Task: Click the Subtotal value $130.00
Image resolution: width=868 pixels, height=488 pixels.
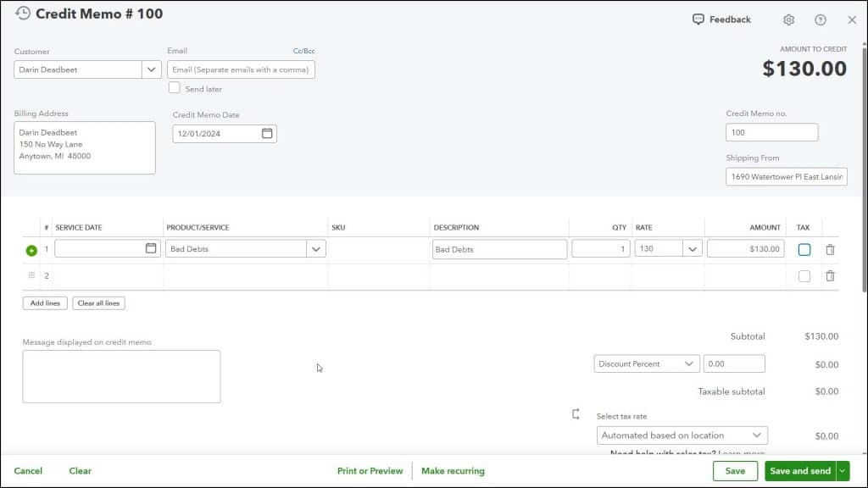Action: coord(821,336)
